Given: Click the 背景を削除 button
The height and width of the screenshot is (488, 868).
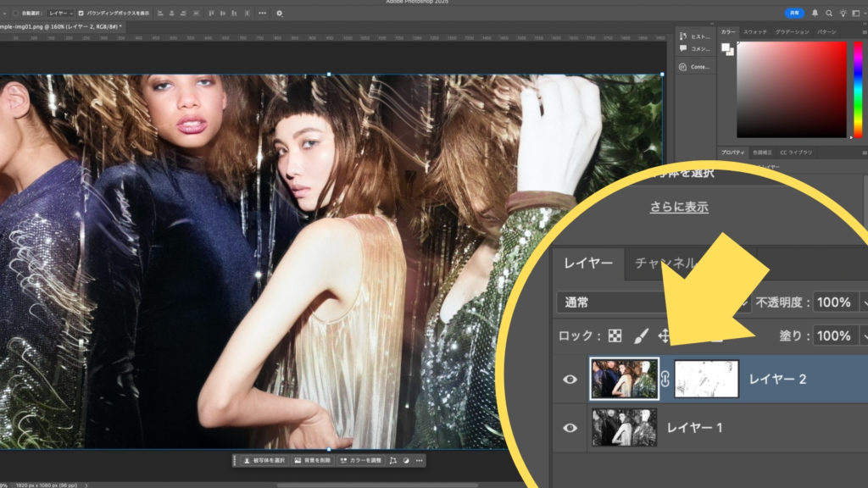Looking at the screenshot, I should (312, 461).
